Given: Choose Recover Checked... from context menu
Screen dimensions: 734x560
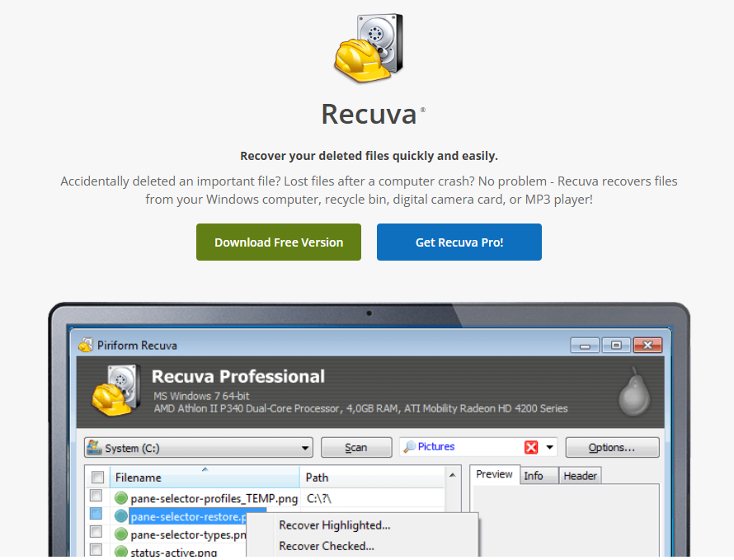Looking at the screenshot, I should click(327, 546).
